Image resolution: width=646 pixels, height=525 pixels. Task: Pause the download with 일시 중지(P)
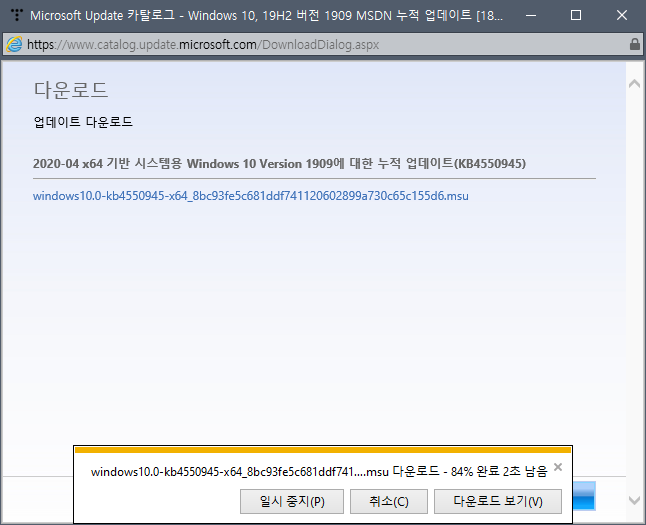[292, 502]
